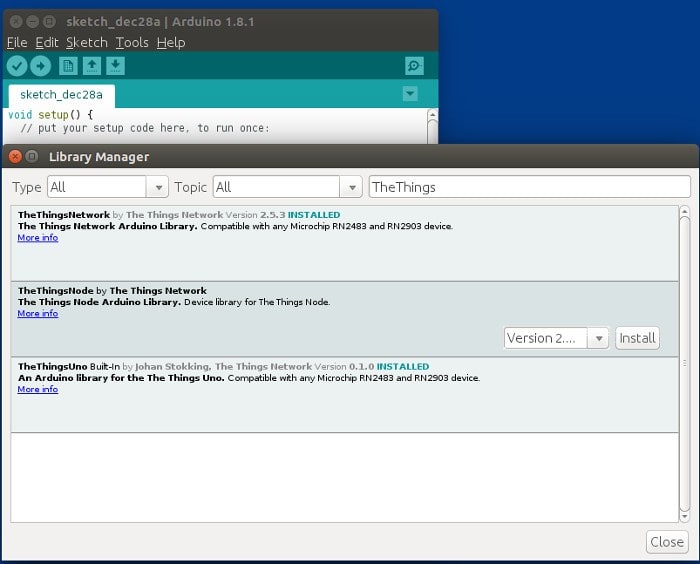This screenshot has width=700, height=564.
Task: Select the TheThingsUno Built-In entry title
Action: coord(69,367)
